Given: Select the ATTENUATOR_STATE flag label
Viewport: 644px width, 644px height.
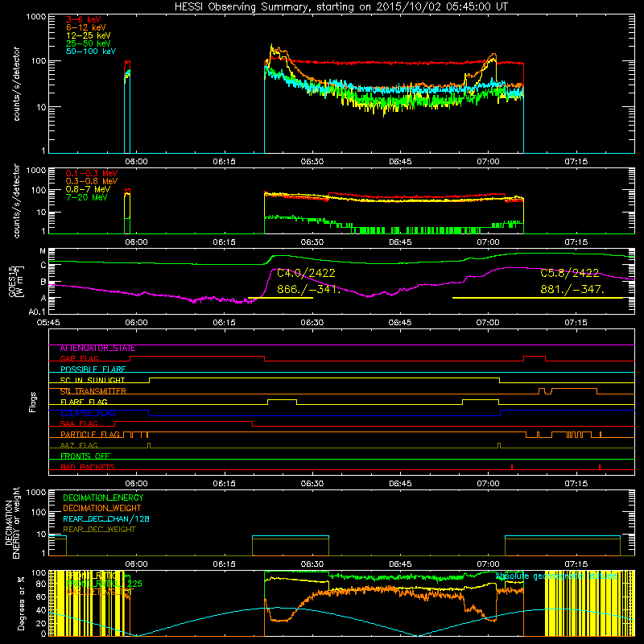Looking at the screenshot, I should coord(97,349).
